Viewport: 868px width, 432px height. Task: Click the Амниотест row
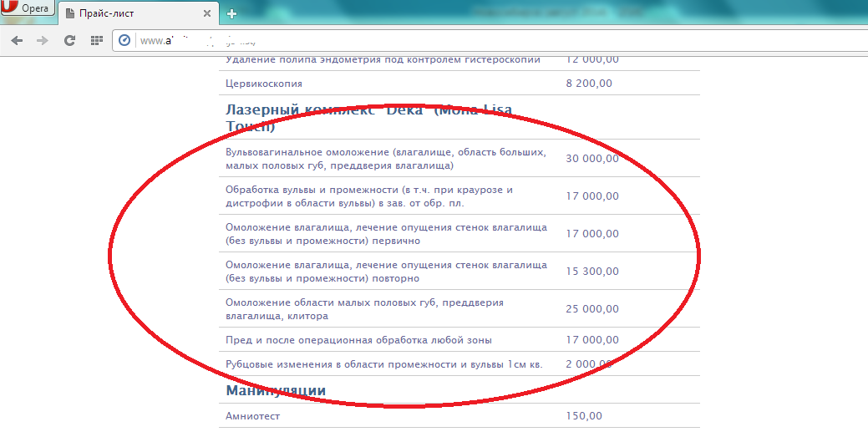[x=459, y=415]
